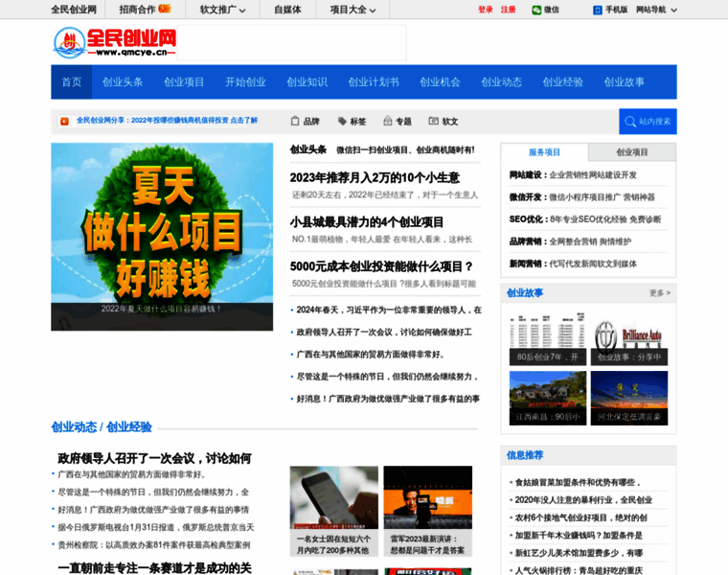Click the 品牌 brand icon

tap(295, 121)
